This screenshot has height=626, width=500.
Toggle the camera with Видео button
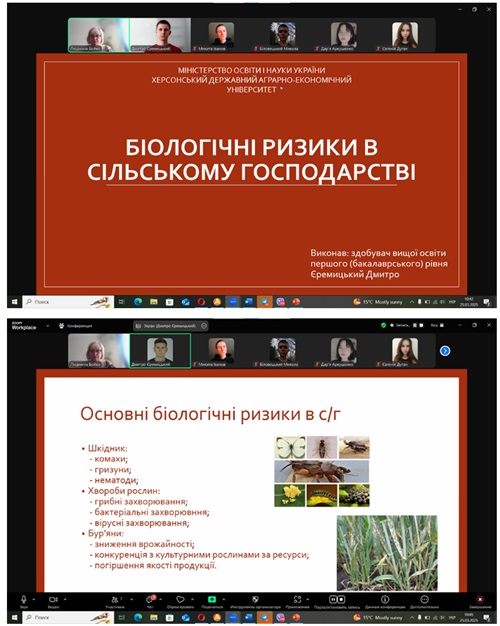coord(53,599)
